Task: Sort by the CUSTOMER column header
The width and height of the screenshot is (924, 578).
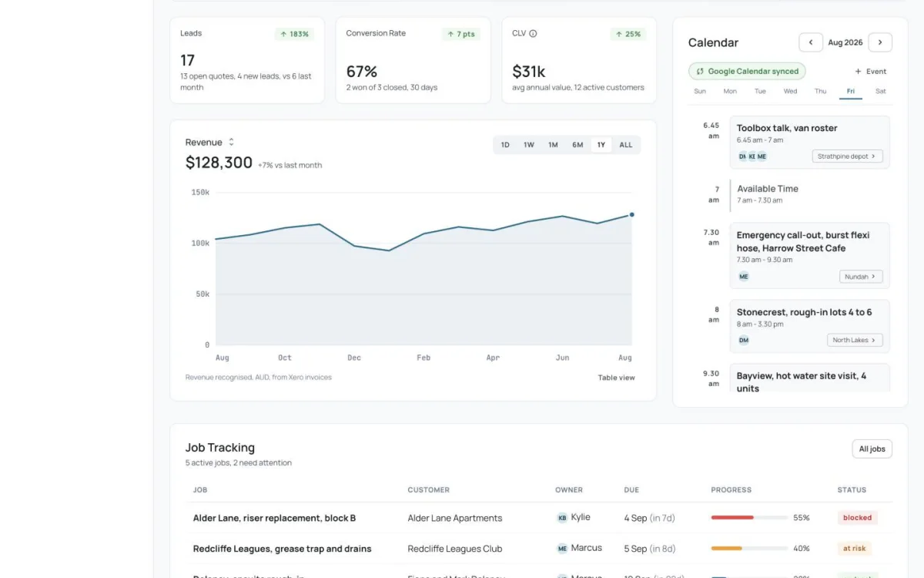Action: pyautogui.click(x=429, y=490)
